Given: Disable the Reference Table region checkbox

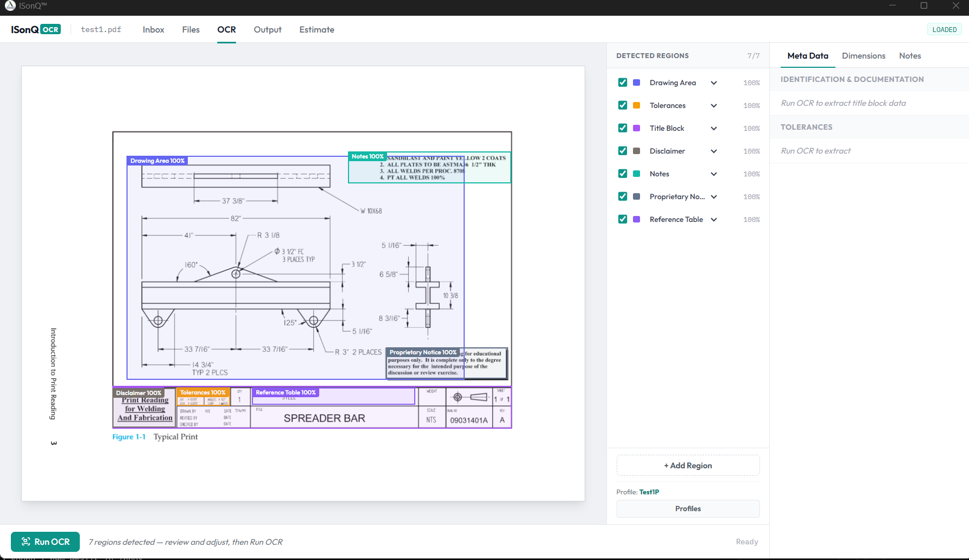Looking at the screenshot, I should 623,219.
